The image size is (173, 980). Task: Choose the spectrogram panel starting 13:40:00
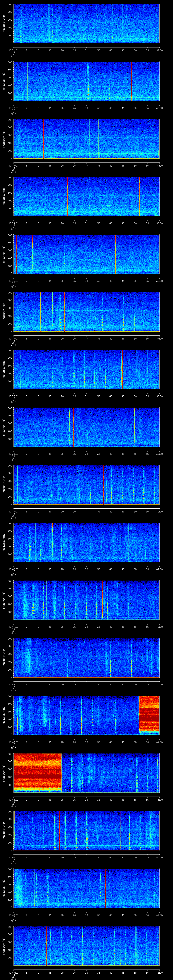click(87, 543)
